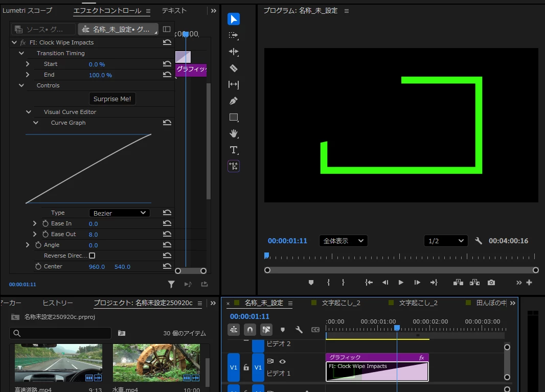Toggle Center animation stopwatch
The width and height of the screenshot is (545, 392).
coord(38,267)
